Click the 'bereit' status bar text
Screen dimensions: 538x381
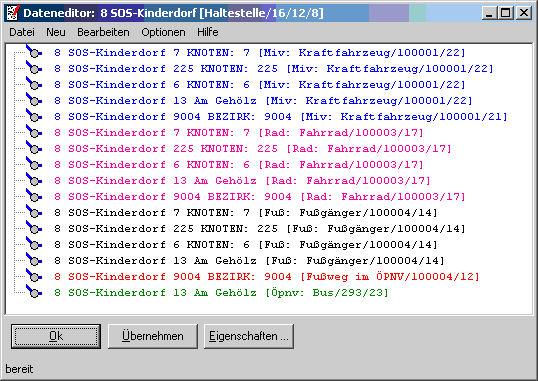coord(20,369)
